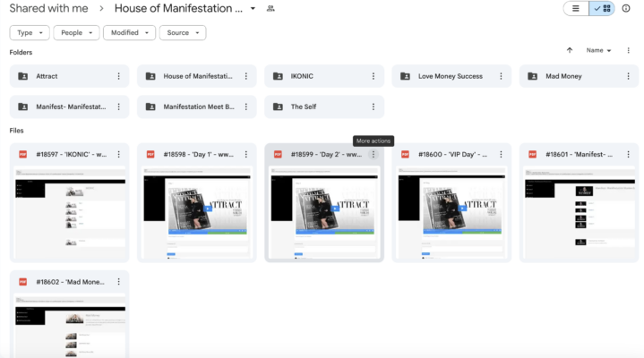This screenshot has height=358, width=644.
Task: Click the view details info icon
Action: point(625,8)
